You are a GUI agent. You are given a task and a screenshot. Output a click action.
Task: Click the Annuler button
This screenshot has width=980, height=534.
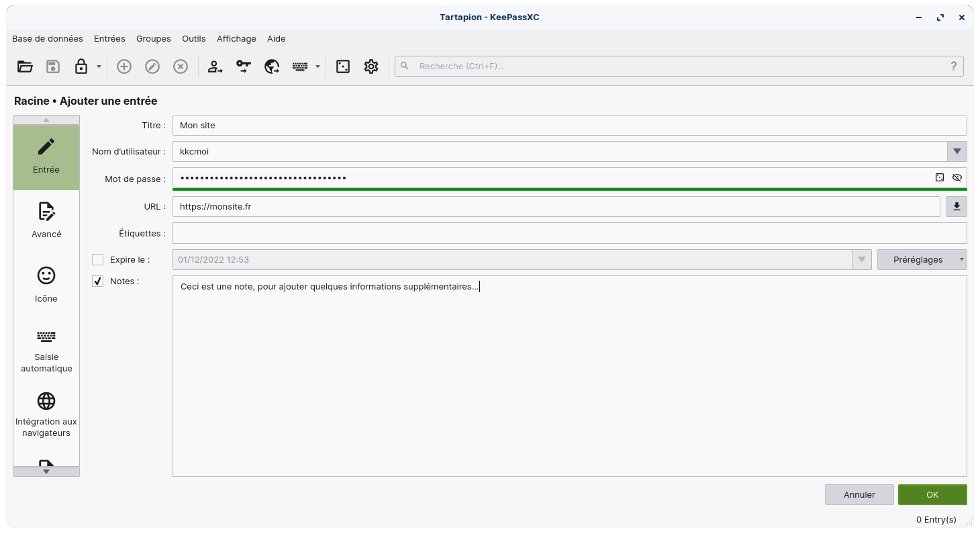point(859,494)
